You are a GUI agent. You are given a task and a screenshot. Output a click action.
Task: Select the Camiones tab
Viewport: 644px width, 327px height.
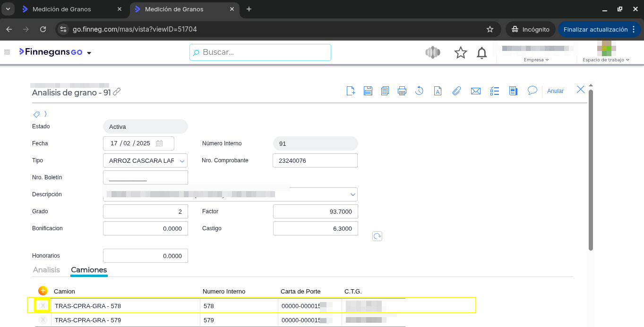point(89,270)
